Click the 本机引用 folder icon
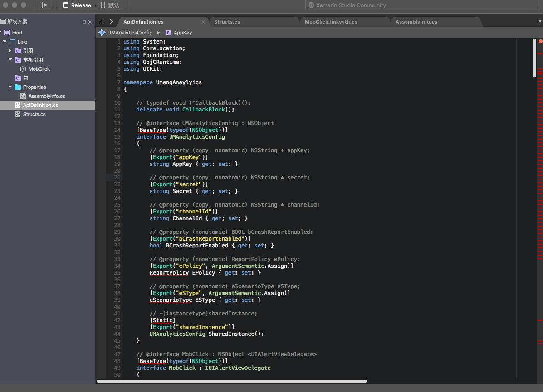 (18, 59)
